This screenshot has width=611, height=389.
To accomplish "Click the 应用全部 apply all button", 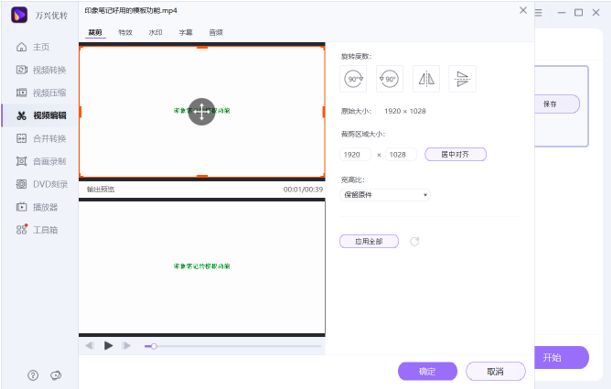I will click(x=369, y=241).
